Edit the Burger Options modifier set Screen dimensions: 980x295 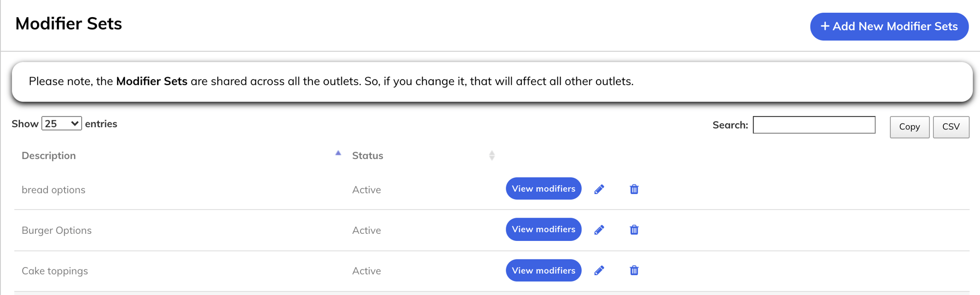[599, 230]
